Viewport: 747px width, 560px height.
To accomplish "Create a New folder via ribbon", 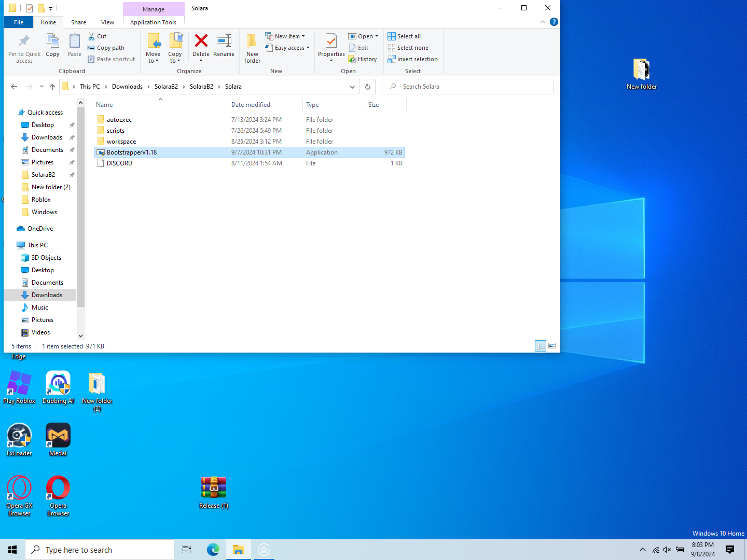I will pos(252,41).
